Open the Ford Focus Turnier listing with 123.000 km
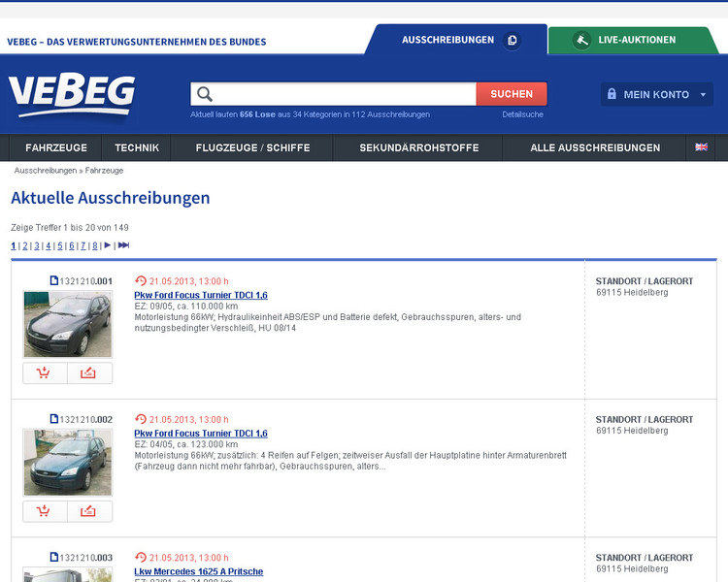728x582 pixels. tap(201, 434)
